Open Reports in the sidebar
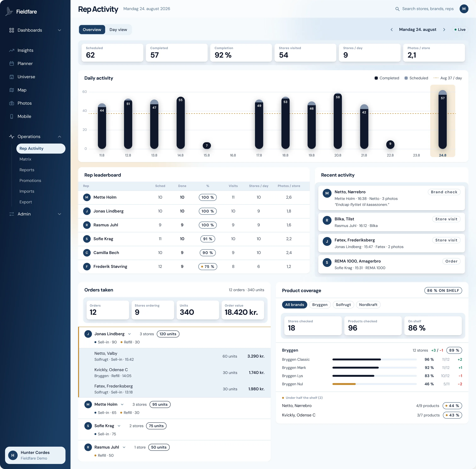Image resolution: width=476 pixels, height=469 pixels. 27,170
